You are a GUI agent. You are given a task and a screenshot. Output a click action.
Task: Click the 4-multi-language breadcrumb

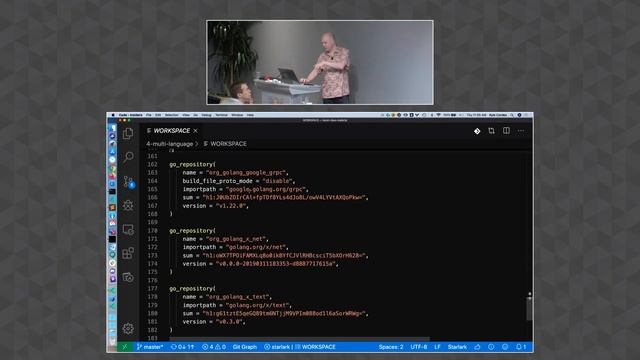coord(169,144)
